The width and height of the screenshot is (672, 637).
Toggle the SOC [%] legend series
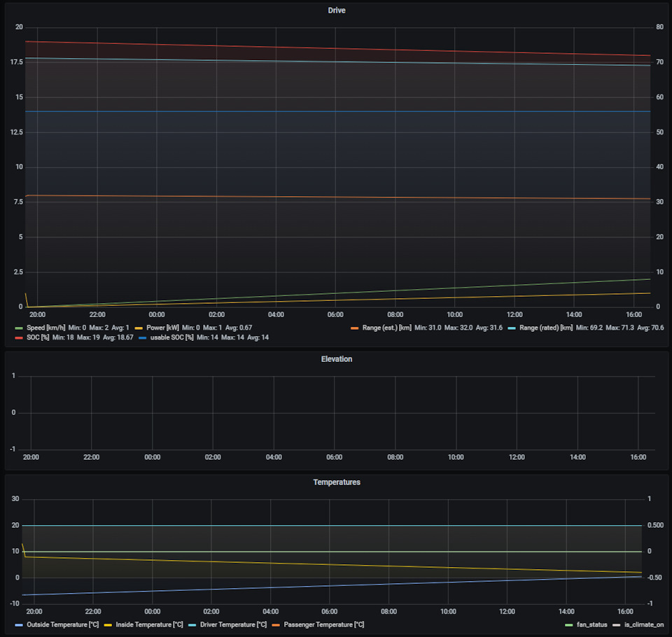click(x=38, y=337)
